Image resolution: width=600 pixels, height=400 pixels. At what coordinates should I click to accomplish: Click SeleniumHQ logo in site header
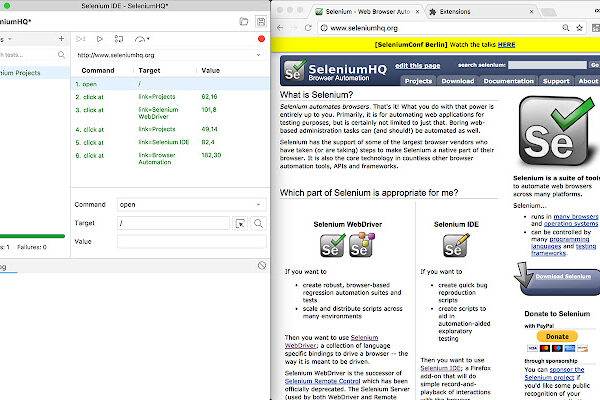click(x=335, y=71)
